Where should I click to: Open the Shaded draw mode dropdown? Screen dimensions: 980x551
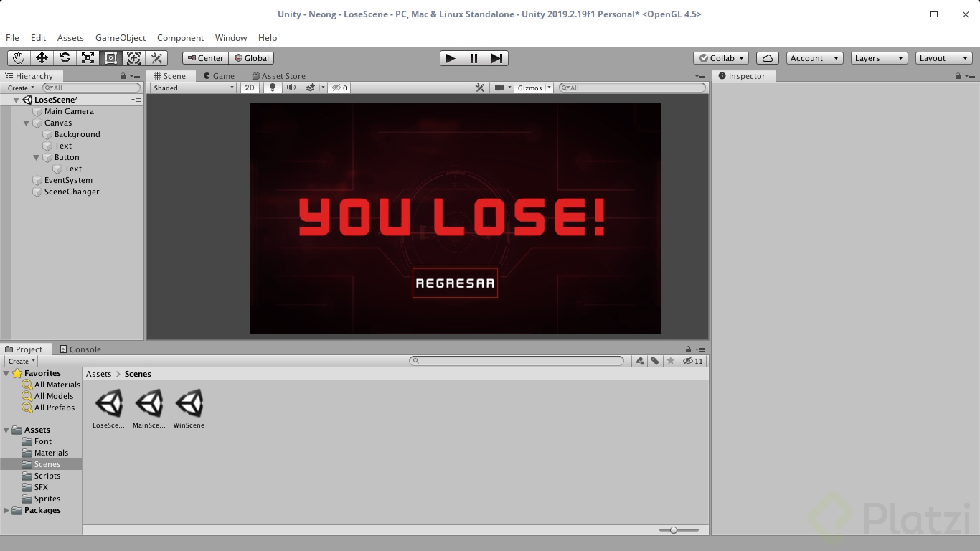(x=194, y=88)
